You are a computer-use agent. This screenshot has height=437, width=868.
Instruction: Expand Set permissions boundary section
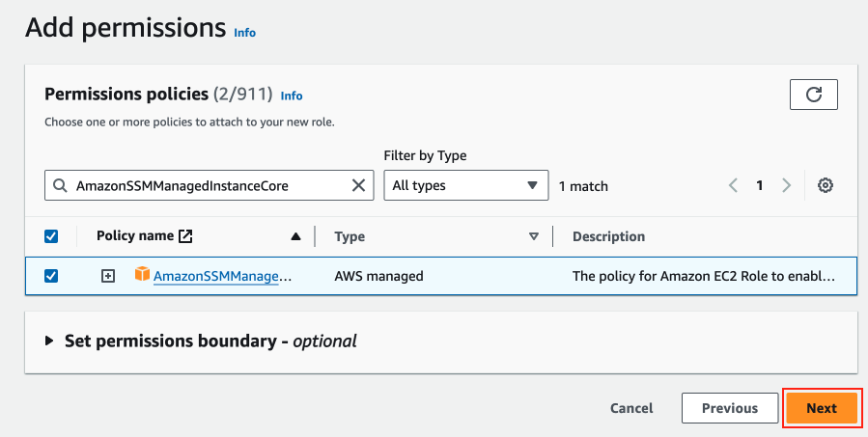coord(50,341)
